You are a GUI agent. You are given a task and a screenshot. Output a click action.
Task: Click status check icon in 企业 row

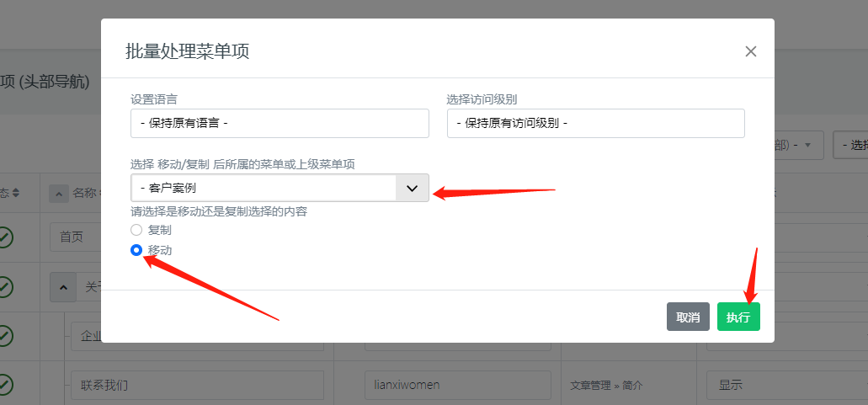coord(5,336)
